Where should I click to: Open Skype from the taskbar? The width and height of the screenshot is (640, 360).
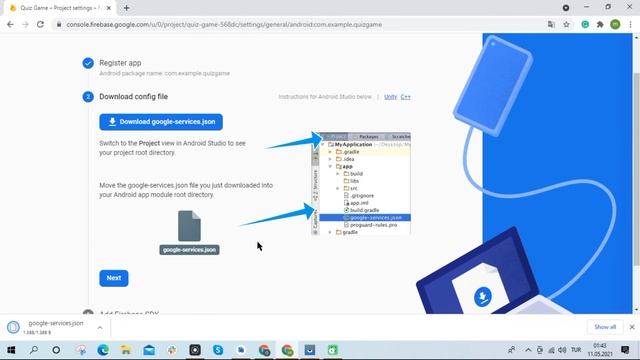(218, 350)
